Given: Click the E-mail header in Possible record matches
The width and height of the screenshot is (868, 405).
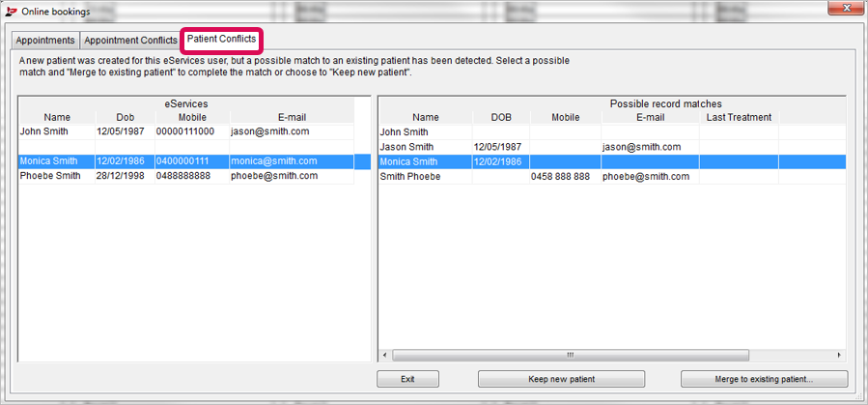Looking at the screenshot, I should (650, 117).
